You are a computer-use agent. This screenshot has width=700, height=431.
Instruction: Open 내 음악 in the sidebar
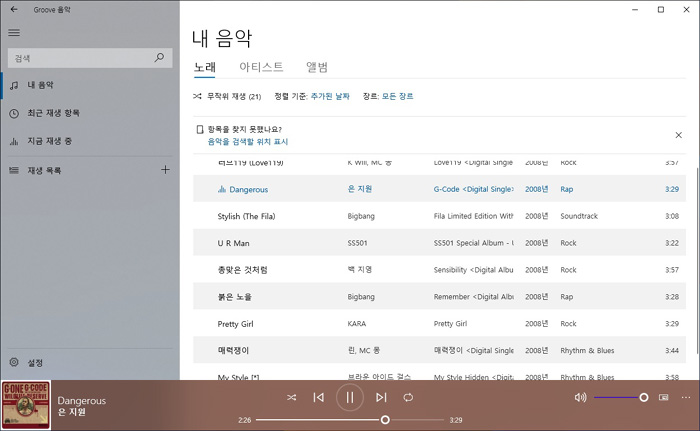[x=90, y=85]
